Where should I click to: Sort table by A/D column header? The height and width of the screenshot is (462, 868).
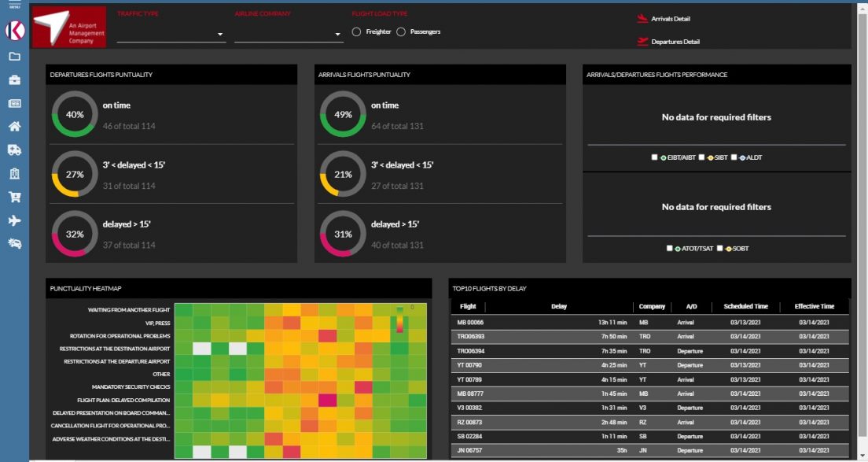coord(691,306)
